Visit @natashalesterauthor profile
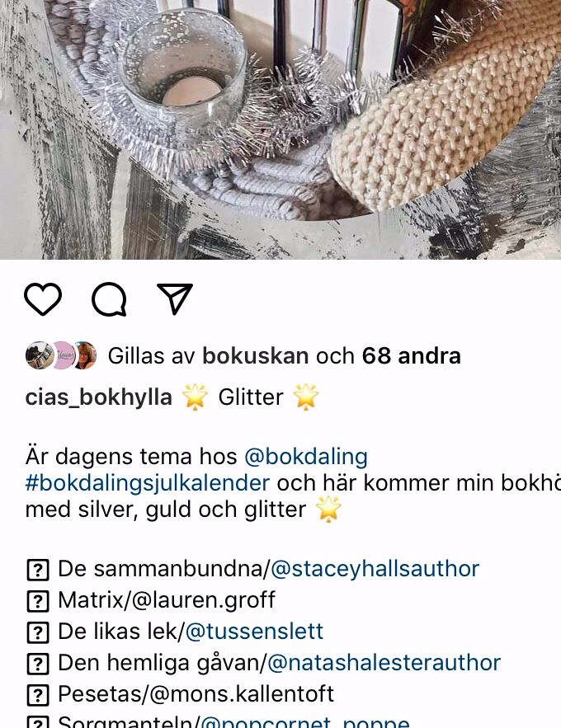Image resolution: width=561 pixels, height=728 pixels. 384,663
